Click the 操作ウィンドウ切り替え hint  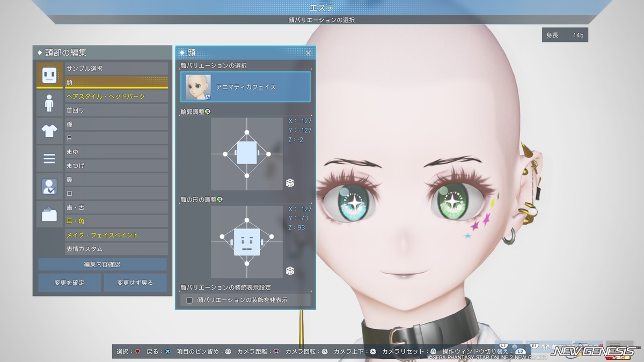(x=483, y=352)
